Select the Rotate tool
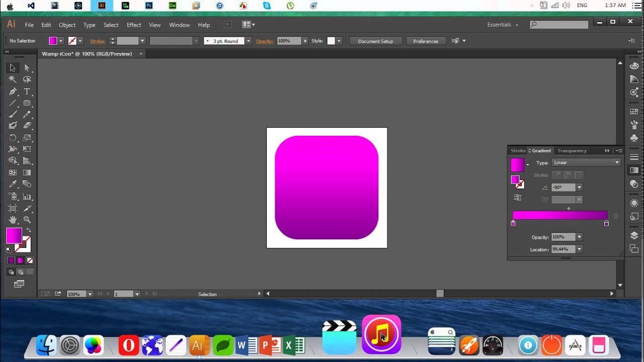This screenshot has height=362, width=644. tap(13, 138)
